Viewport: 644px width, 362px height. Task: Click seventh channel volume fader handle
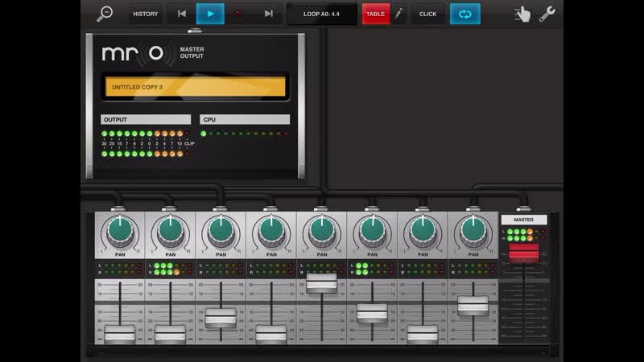[423, 334]
